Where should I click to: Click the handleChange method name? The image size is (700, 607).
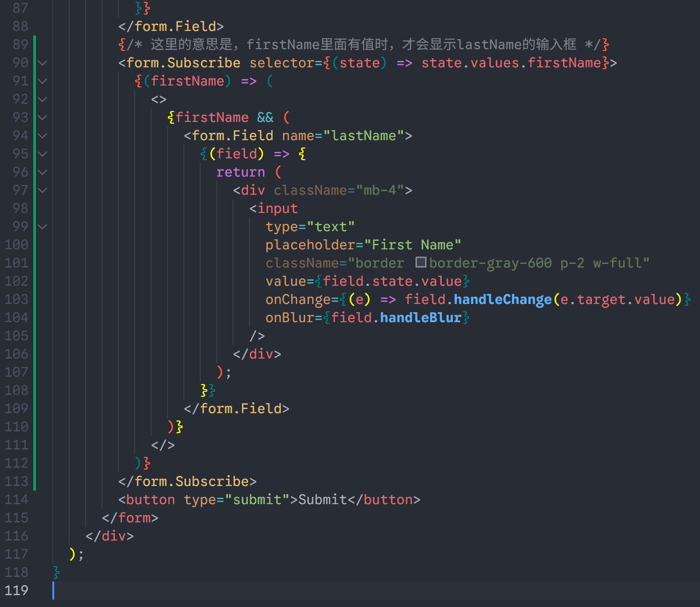502,299
